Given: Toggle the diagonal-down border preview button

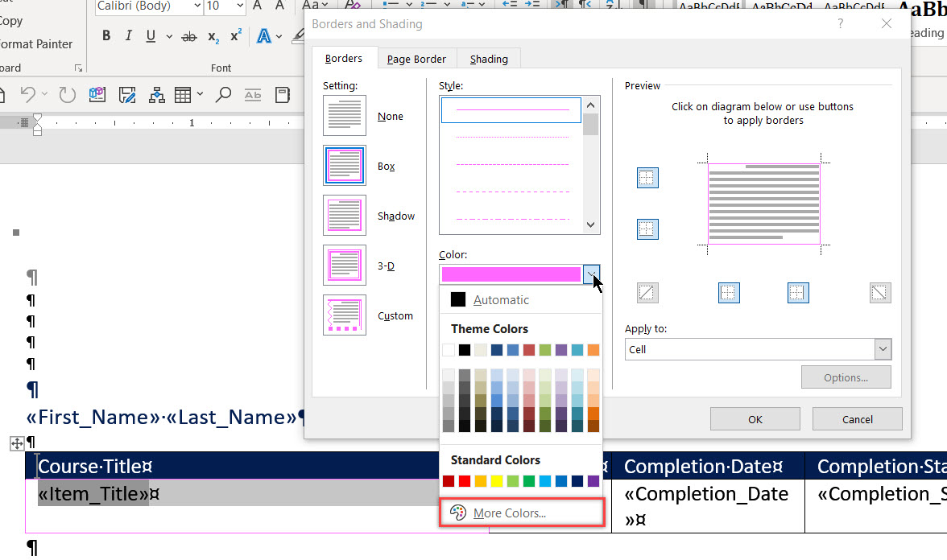Looking at the screenshot, I should coord(880,293).
